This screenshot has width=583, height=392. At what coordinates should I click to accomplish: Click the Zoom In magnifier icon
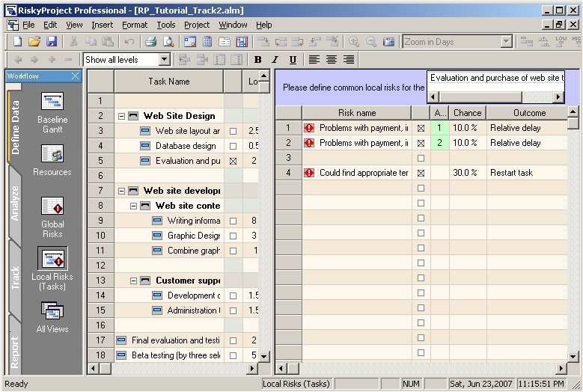(354, 41)
